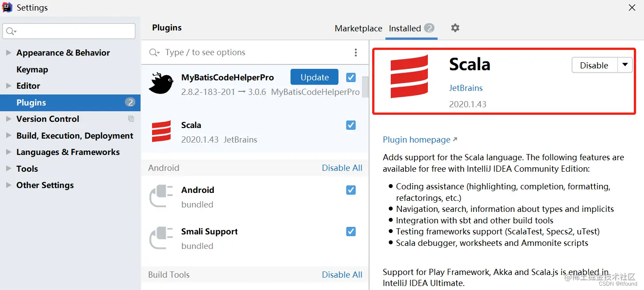Image resolution: width=644 pixels, height=290 pixels.
Task: Open the three-dot options menu in plugin search
Action: coord(356,53)
